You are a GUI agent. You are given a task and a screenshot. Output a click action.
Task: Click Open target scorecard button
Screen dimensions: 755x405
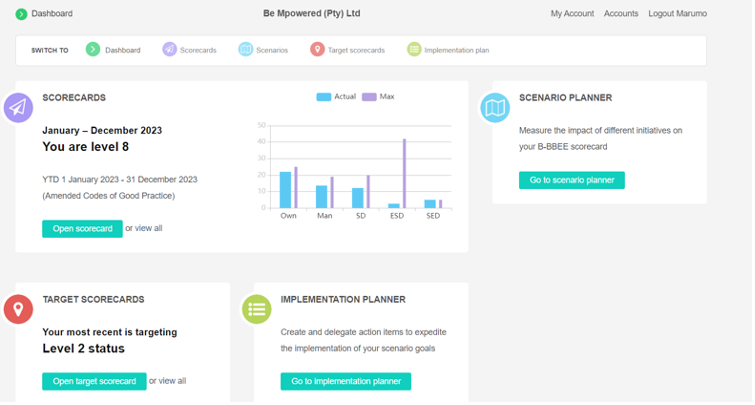coord(94,381)
